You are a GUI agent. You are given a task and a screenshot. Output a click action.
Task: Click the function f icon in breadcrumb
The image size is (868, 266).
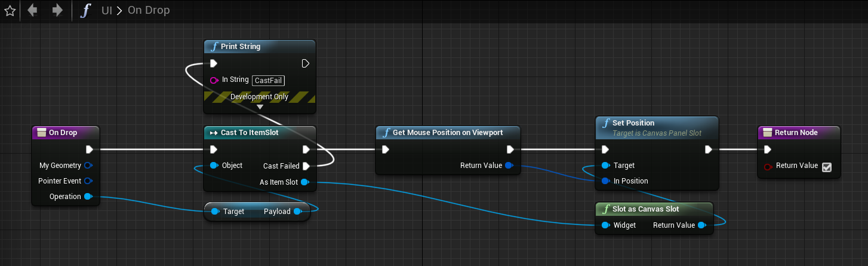(86, 11)
